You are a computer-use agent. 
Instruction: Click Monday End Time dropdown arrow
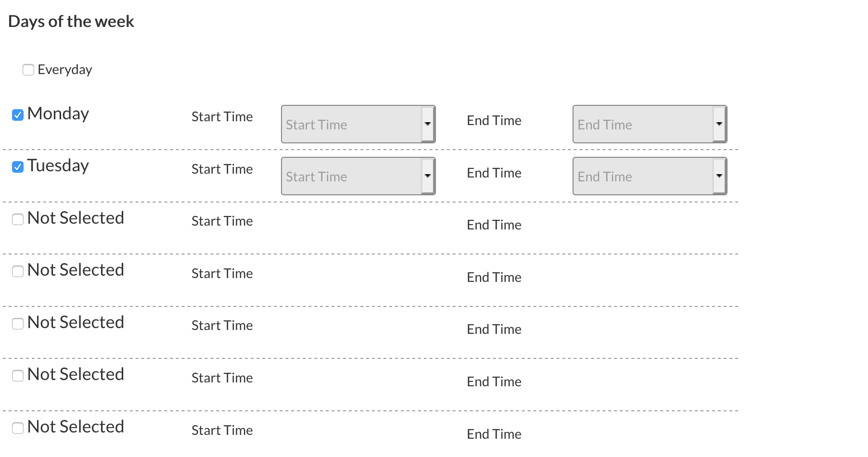pos(719,124)
